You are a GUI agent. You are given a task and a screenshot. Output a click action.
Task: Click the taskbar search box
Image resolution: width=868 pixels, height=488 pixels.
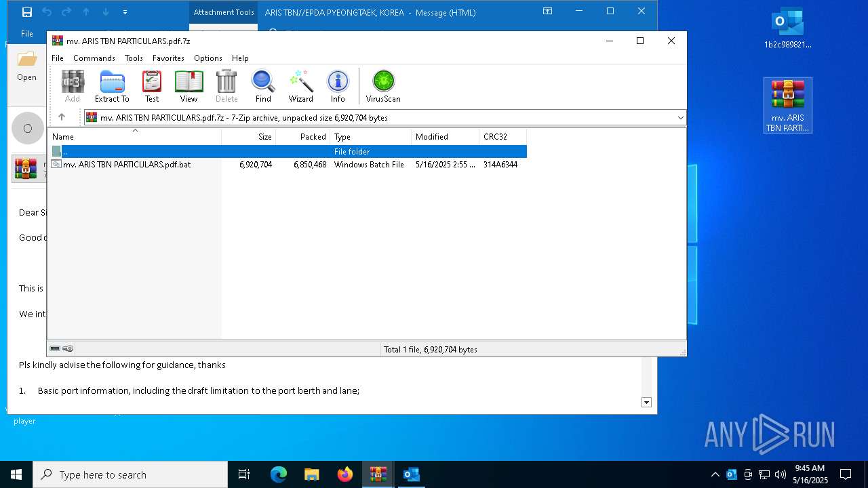tap(130, 474)
